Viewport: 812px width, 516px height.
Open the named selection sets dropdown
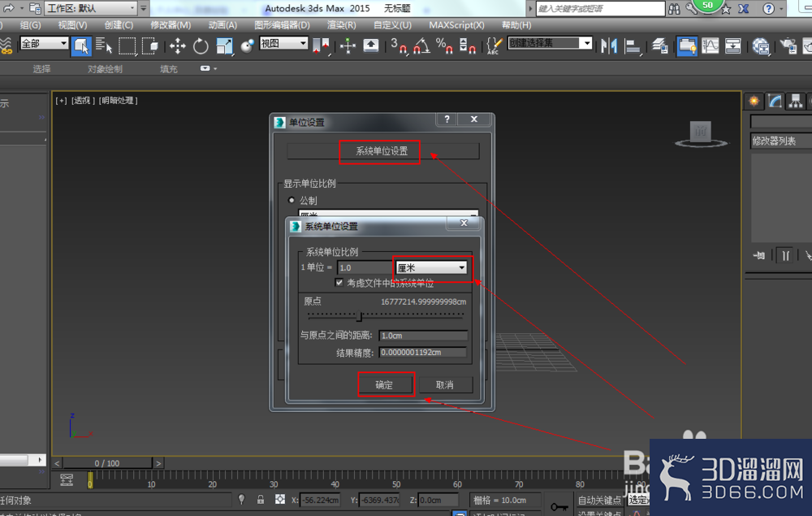pos(550,43)
